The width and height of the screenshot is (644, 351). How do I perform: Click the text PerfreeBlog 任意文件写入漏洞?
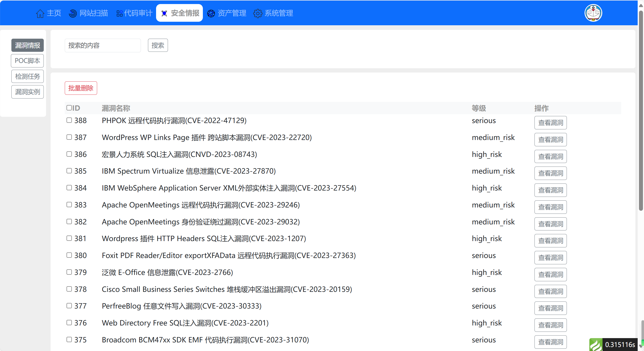[151, 306]
